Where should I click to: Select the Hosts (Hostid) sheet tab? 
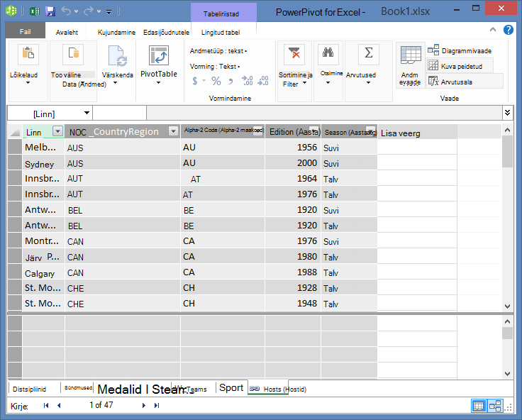pyautogui.click(x=278, y=389)
